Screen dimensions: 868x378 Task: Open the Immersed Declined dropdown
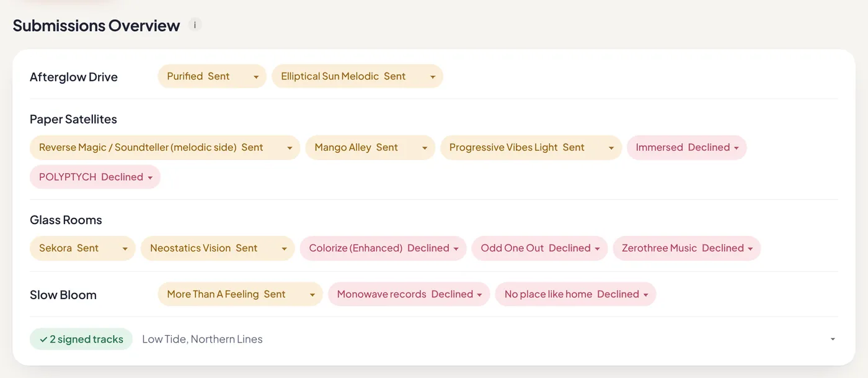[x=686, y=148]
